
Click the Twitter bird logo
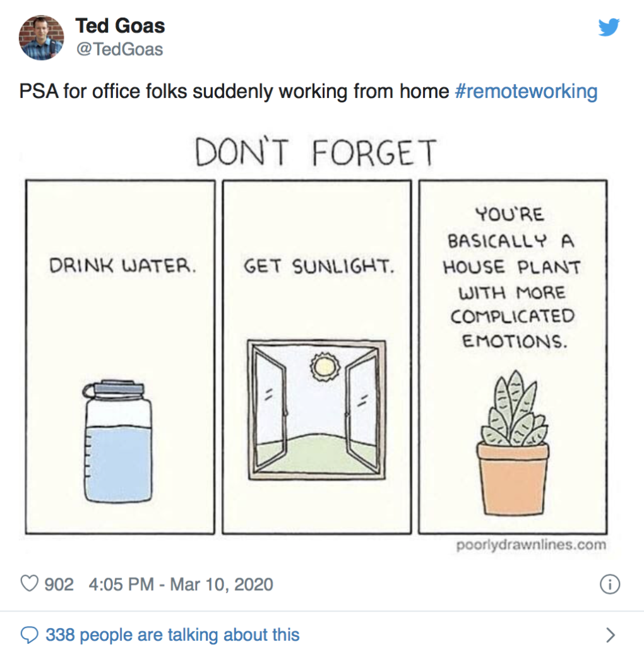609,27
